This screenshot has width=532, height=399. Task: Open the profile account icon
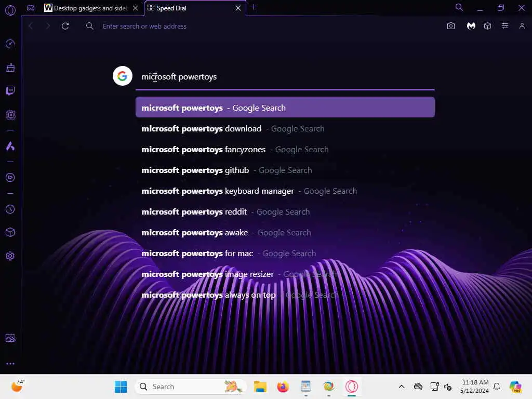522,26
